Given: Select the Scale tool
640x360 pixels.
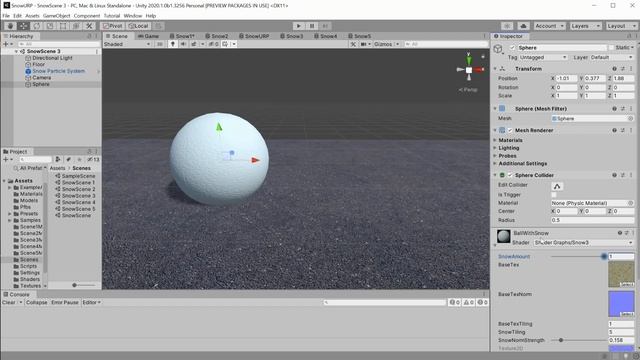Looking at the screenshot, I should pyautogui.click(x=50, y=26).
